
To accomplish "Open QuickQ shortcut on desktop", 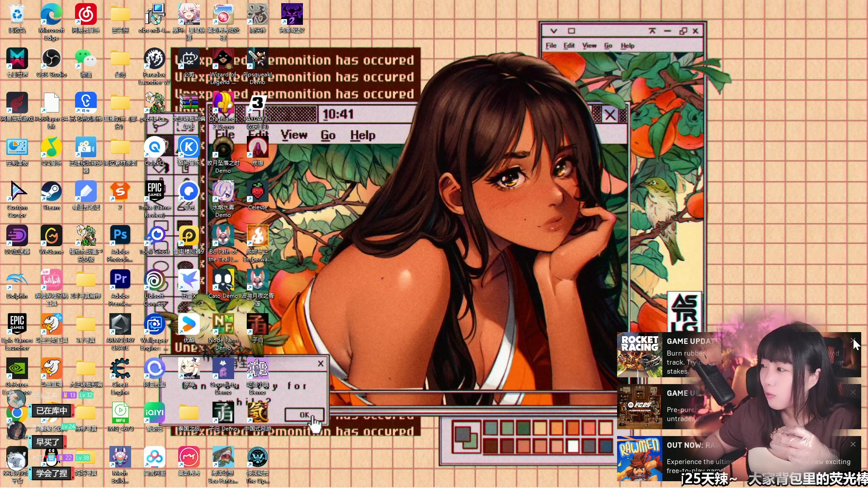I will click(155, 151).
